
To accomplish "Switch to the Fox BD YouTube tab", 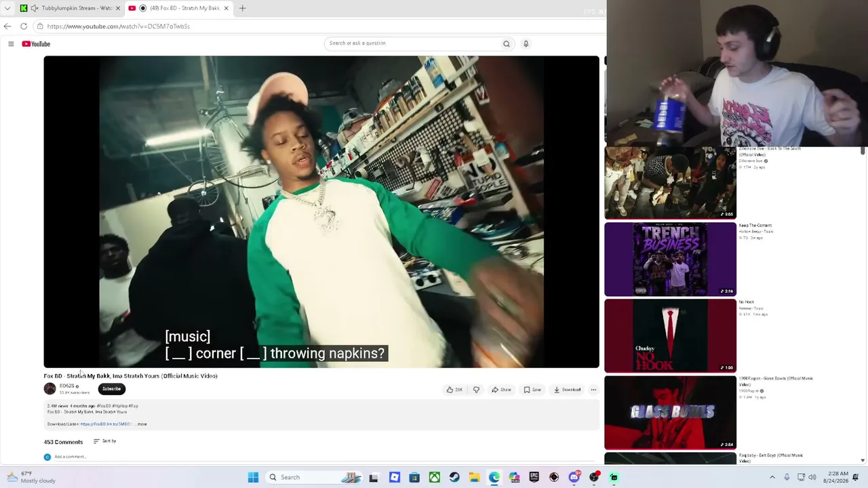I will 179,8.
